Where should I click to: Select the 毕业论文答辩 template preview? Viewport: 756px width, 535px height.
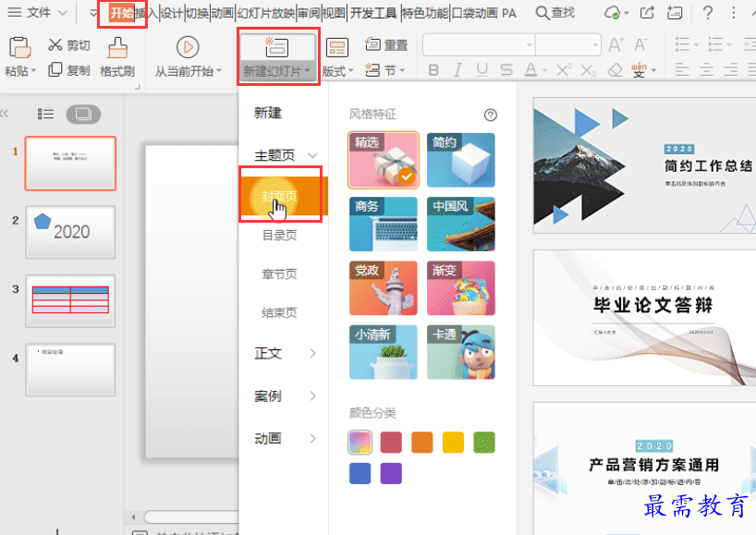[644, 318]
